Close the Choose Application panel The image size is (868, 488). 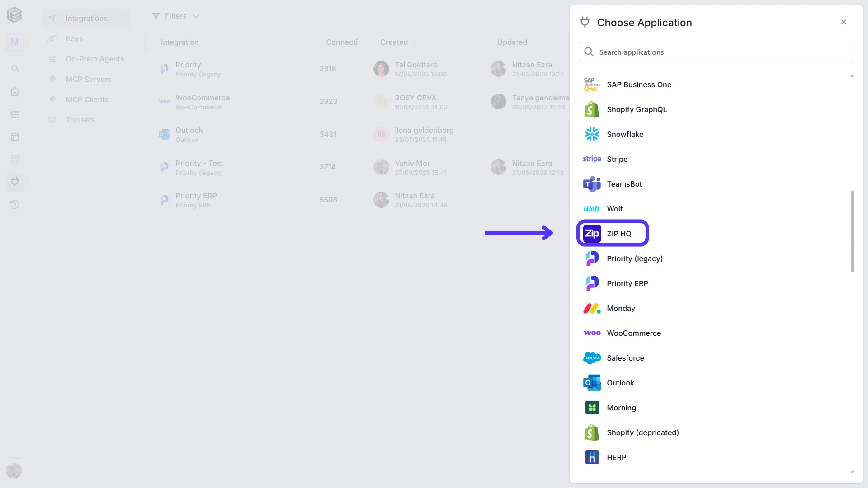[x=844, y=22]
